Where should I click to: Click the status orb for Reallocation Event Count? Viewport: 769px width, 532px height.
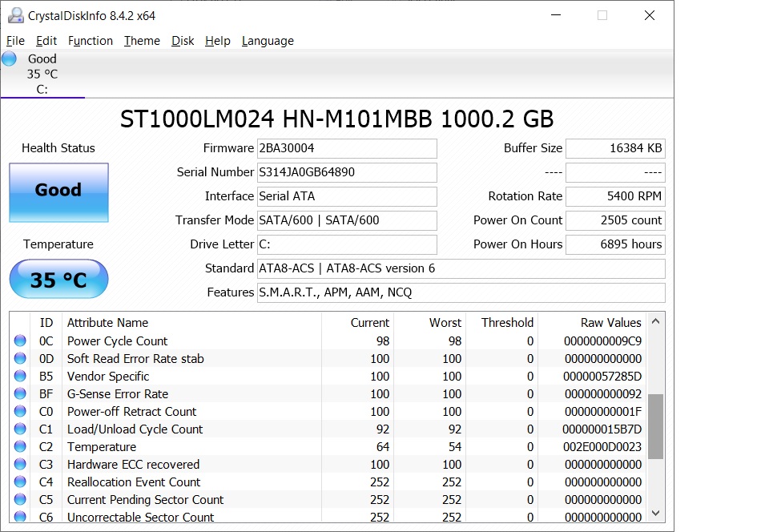point(20,482)
